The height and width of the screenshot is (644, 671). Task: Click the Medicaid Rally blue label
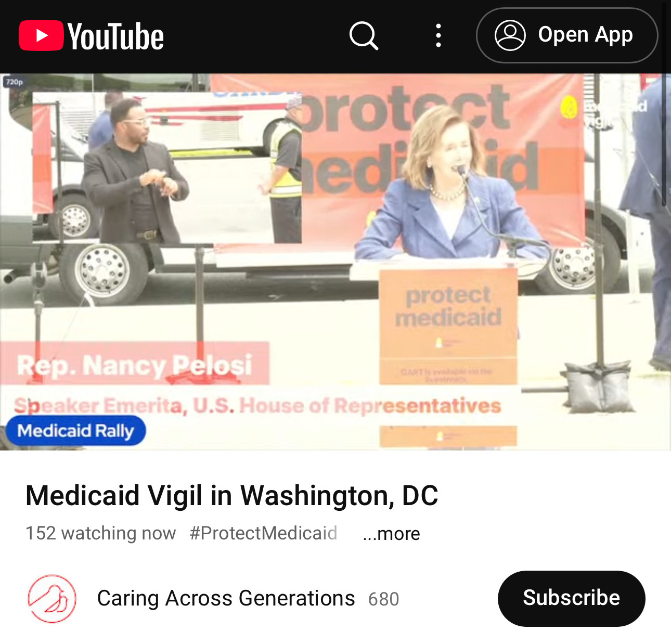tap(76, 431)
